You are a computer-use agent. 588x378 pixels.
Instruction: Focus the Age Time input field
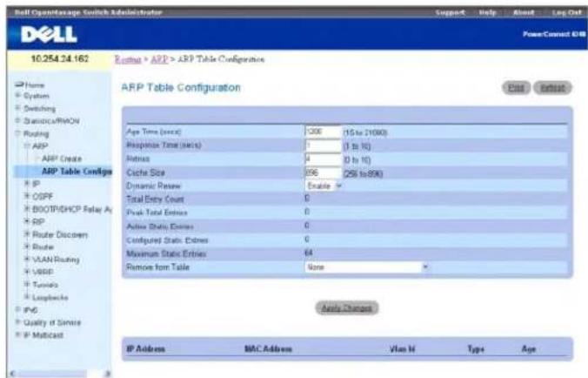point(323,132)
